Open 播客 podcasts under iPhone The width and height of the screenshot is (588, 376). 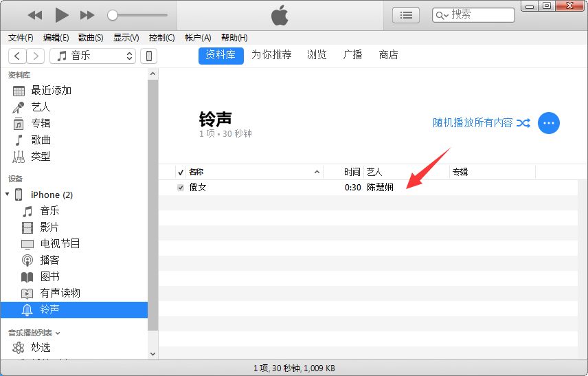click(49, 260)
